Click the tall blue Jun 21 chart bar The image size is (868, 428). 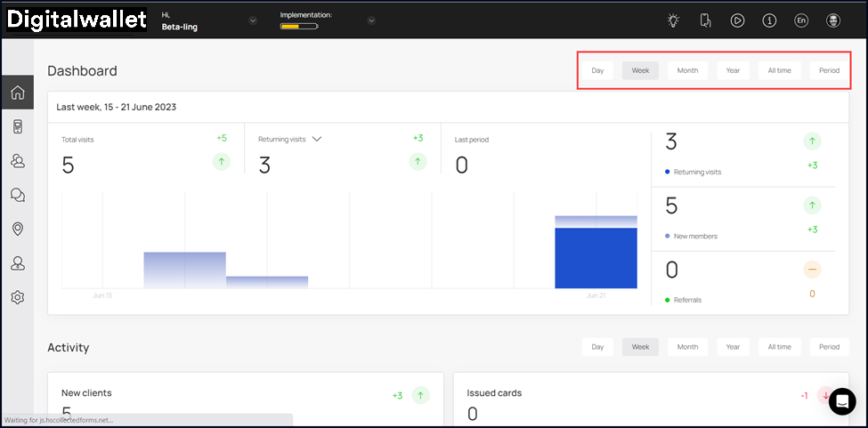pyautogui.click(x=596, y=258)
